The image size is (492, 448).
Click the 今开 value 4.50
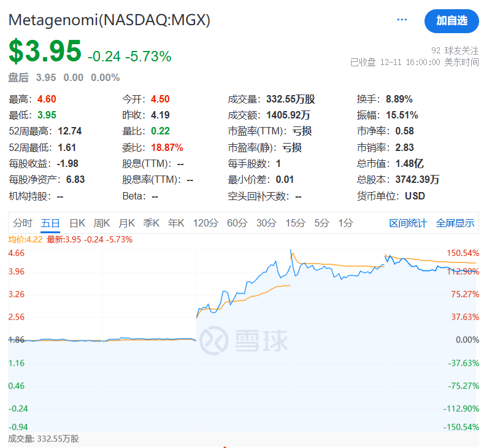click(x=160, y=99)
